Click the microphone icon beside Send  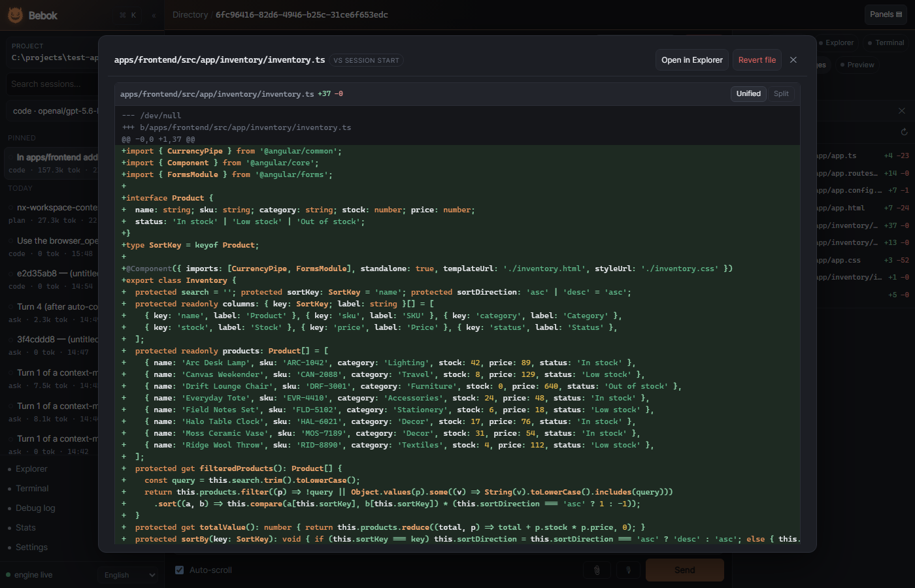point(628,570)
